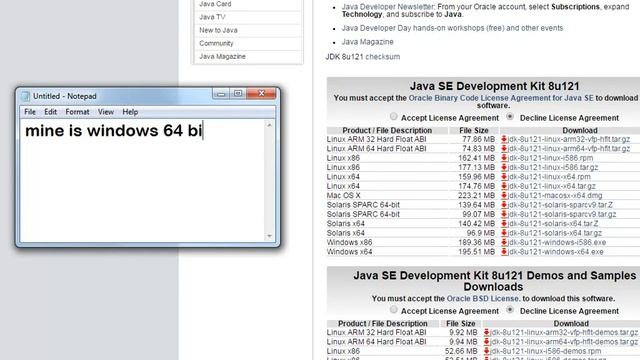Minimize the Notepad window

(x=221, y=94)
